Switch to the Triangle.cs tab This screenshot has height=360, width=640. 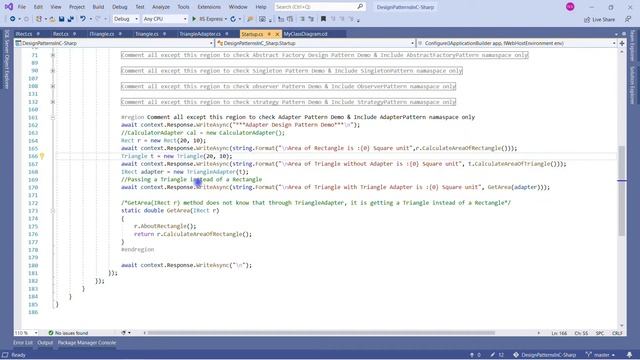(147, 34)
